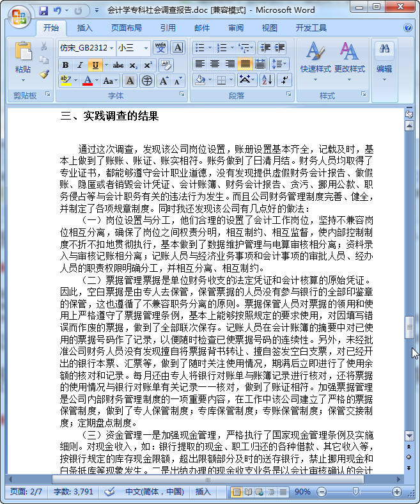Image resolution: width=420 pixels, height=504 pixels.
Task: Decrease paragraph indent
Action: [x=265, y=48]
